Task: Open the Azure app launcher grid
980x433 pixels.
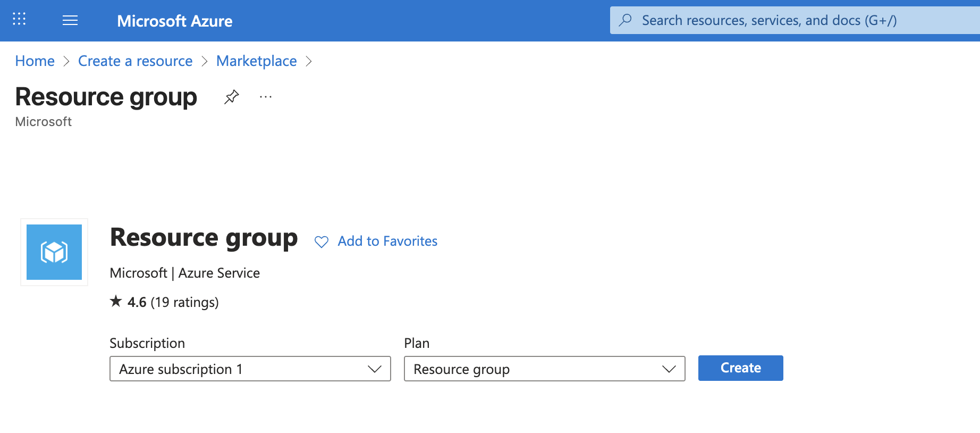Action: point(19,19)
